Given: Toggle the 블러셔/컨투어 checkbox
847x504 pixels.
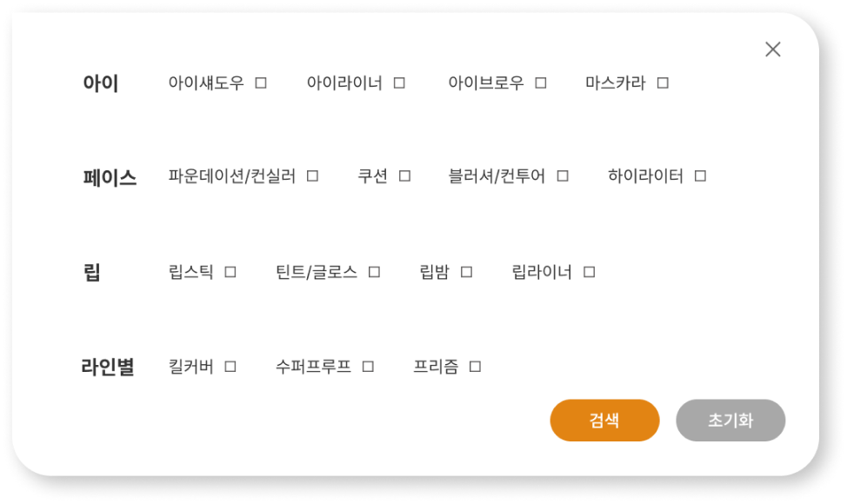Looking at the screenshot, I should point(563,176).
